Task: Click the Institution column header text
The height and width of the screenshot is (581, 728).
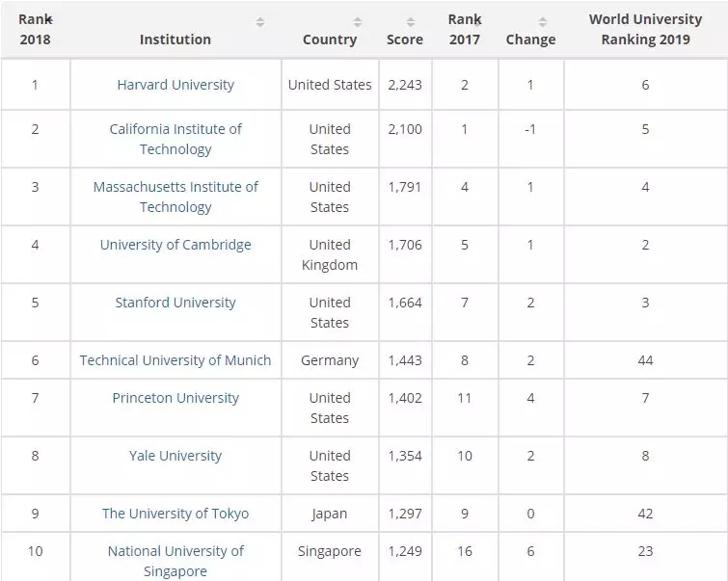Action: point(175,40)
